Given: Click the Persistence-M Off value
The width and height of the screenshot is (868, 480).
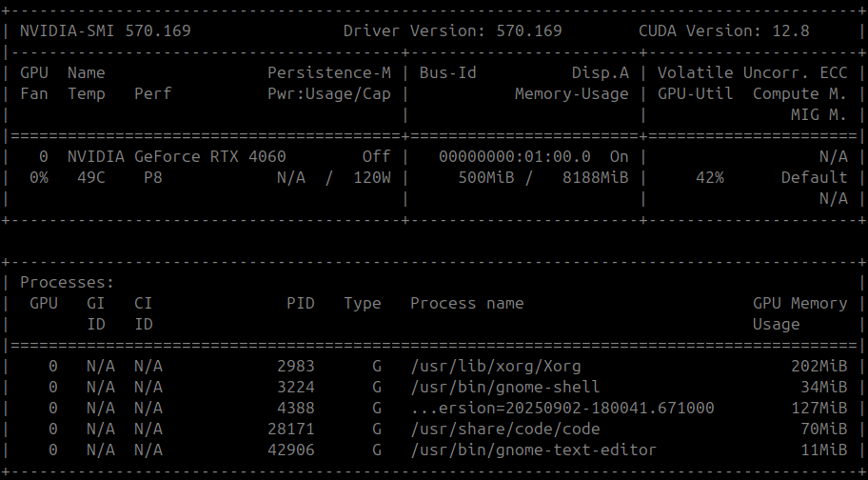Looking at the screenshot, I should [376, 156].
